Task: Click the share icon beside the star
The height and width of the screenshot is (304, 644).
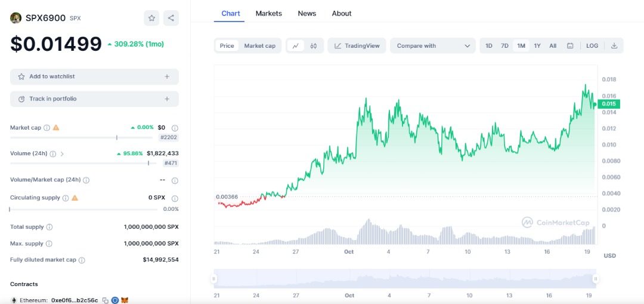Action: coord(171,18)
